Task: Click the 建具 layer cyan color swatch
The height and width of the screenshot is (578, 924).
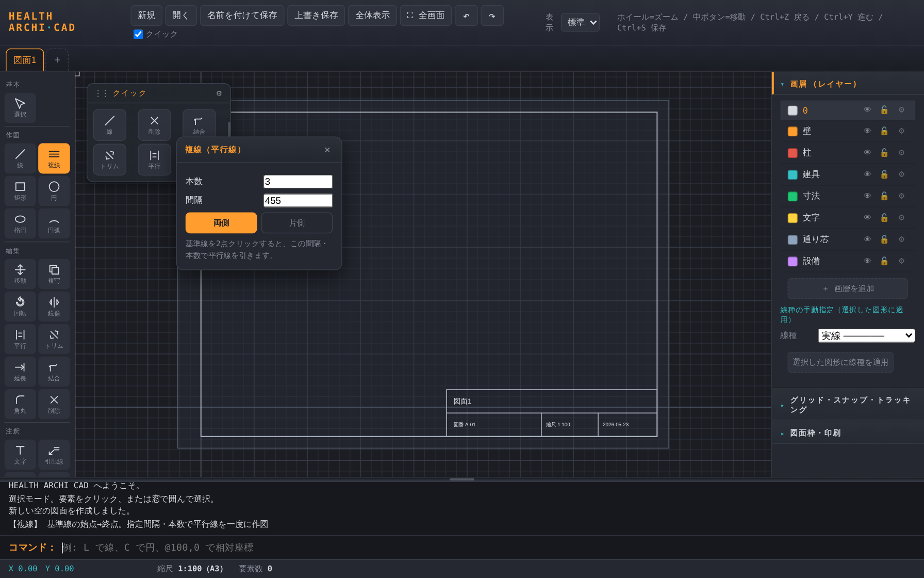Action: pyautogui.click(x=793, y=174)
